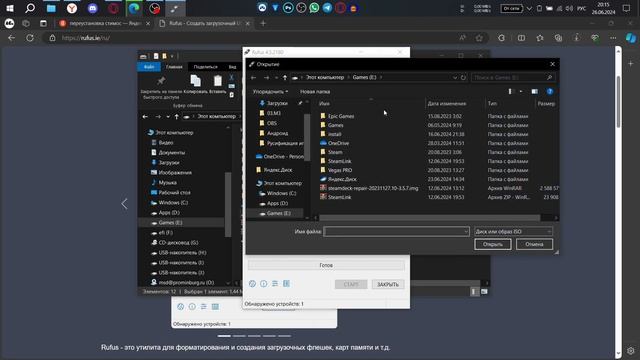Open WhatsApp from taskbar

pyautogui.click(x=314, y=8)
